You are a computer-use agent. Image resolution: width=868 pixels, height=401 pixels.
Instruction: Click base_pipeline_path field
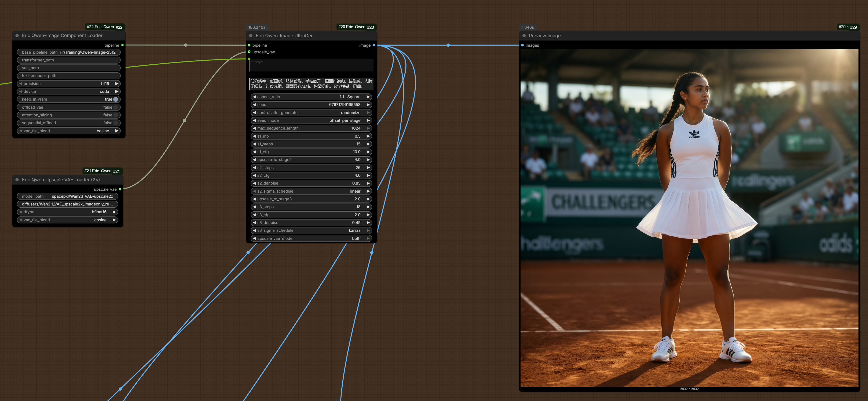point(69,52)
